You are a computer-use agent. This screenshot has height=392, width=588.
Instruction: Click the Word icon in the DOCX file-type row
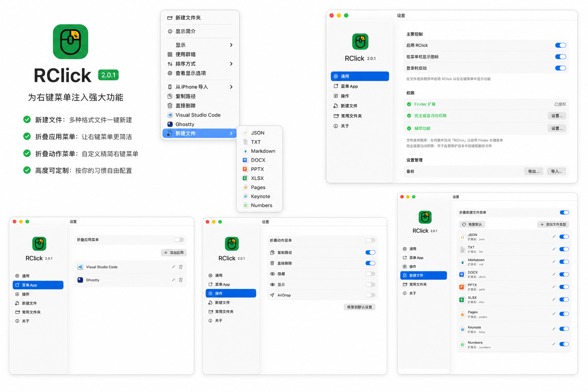[462, 274]
